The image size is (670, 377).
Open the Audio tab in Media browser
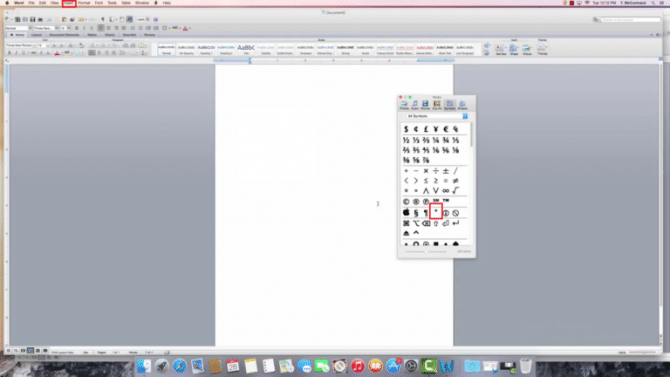click(414, 105)
